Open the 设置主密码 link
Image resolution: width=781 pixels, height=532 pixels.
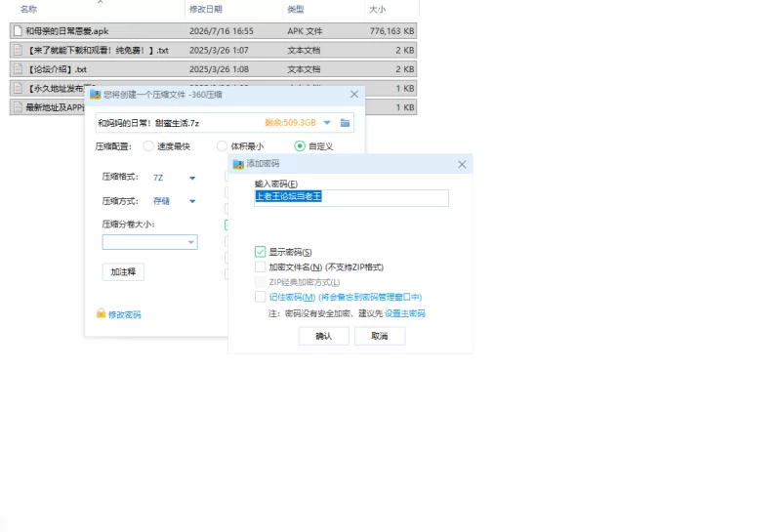pos(405,313)
